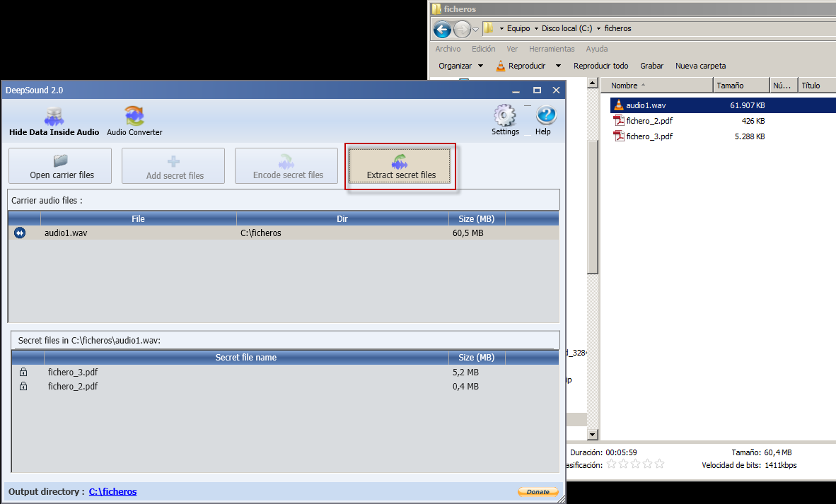Click folder icon in Explorer address bar

point(489,28)
